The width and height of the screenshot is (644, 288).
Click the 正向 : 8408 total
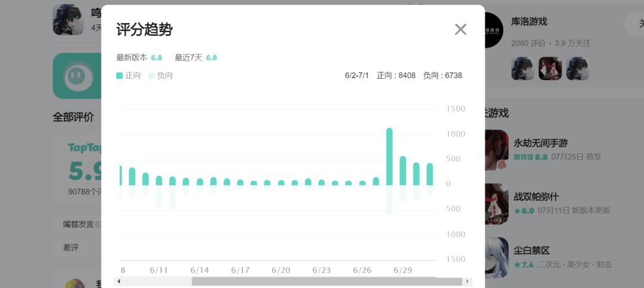click(x=397, y=76)
